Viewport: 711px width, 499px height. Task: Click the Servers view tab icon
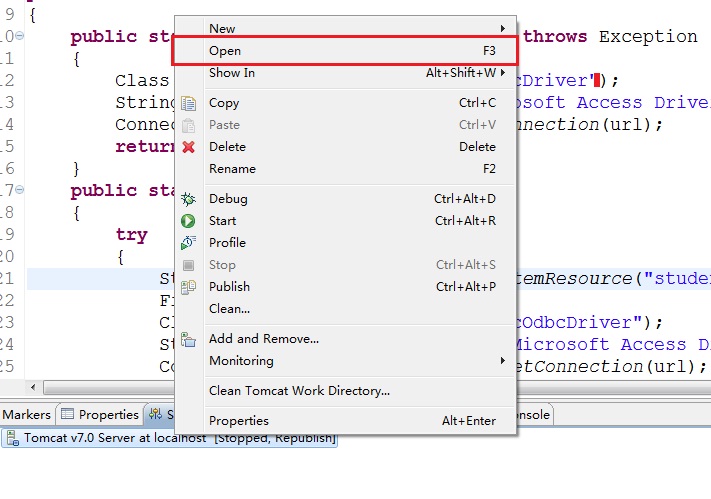point(156,414)
